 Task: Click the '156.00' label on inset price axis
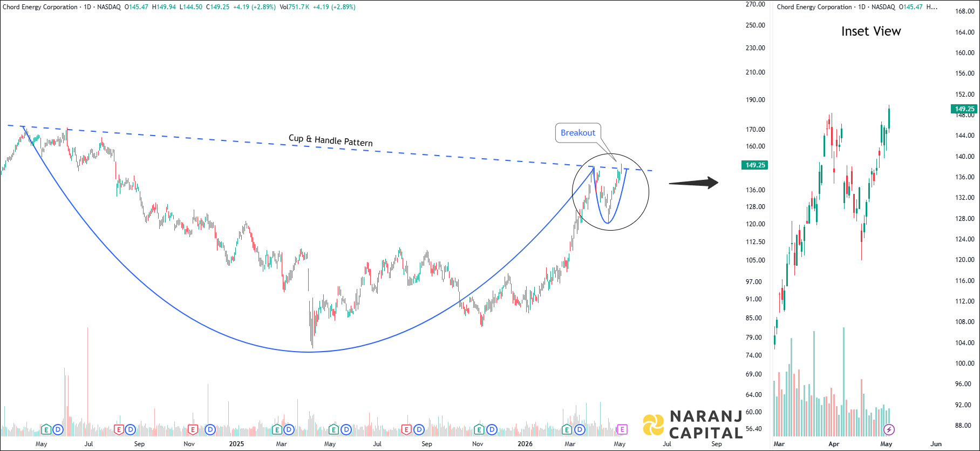click(965, 73)
